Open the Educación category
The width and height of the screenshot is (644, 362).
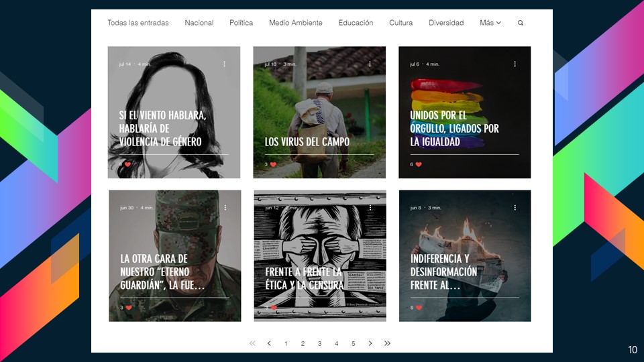coord(356,23)
